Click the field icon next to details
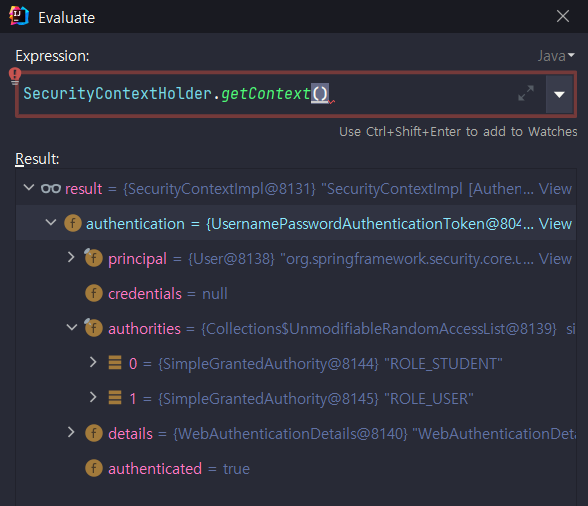The height and width of the screenshot is (506, 588). [94, 433]
